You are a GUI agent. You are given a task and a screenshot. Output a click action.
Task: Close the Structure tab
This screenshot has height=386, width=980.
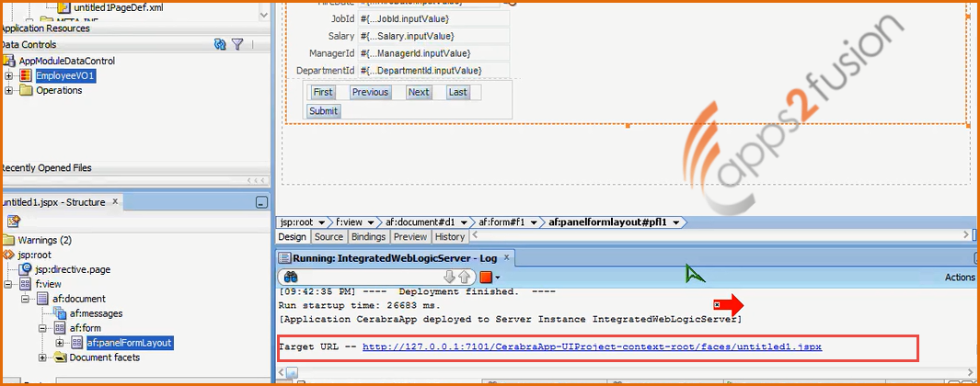(x=115, y=202)
